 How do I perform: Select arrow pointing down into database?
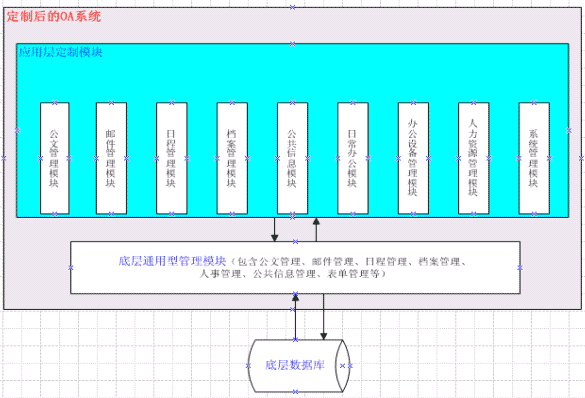tap(323, 317)
